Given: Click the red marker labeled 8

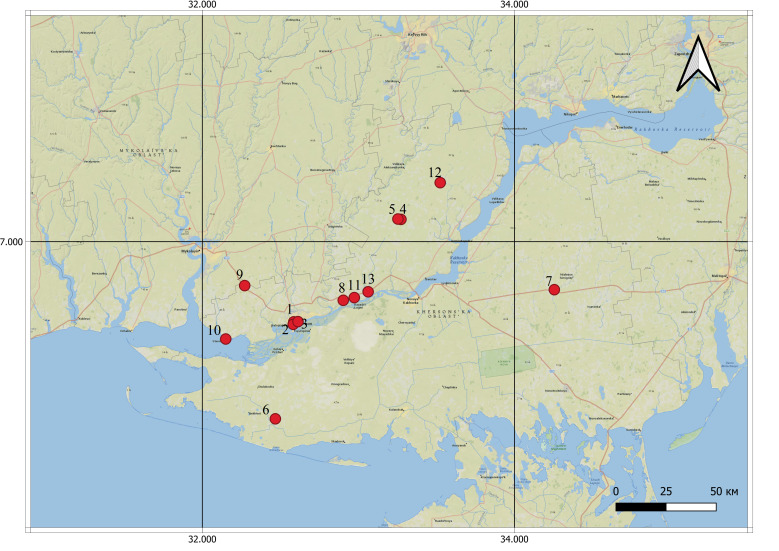Looking at the screenshot, I should (x=343, y=300).
